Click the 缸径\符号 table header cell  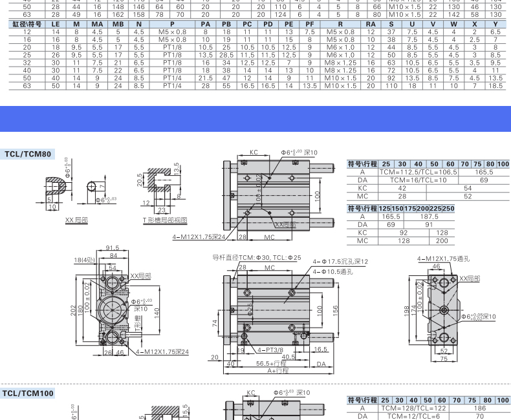tap(27, 24)
